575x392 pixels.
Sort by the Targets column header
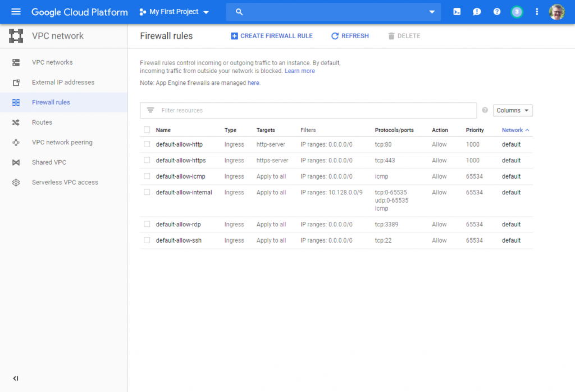point(266,130)
